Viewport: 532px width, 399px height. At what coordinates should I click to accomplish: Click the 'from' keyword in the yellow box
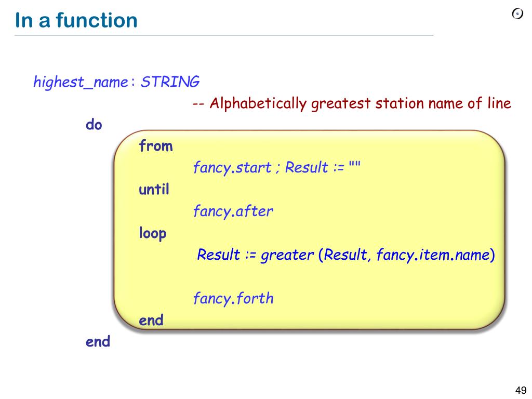(x=156, y=146)
